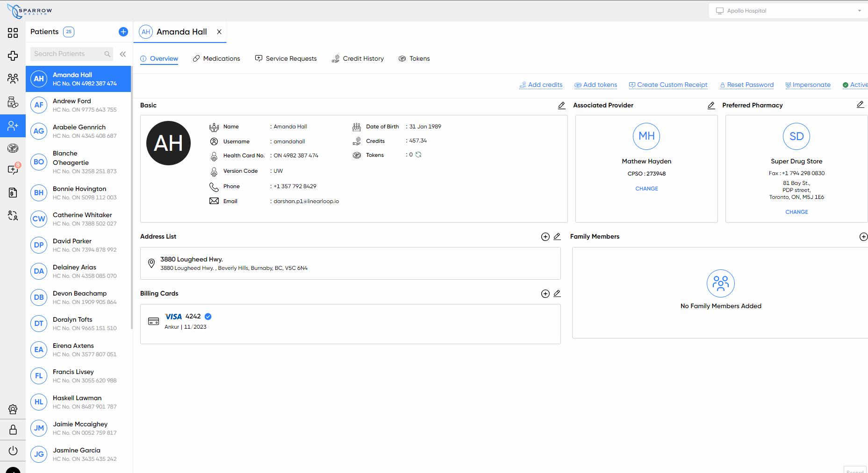Expand Add Family Members with plus icon
The height and width of the screenshot is (473, 868).
click(863, 237)
